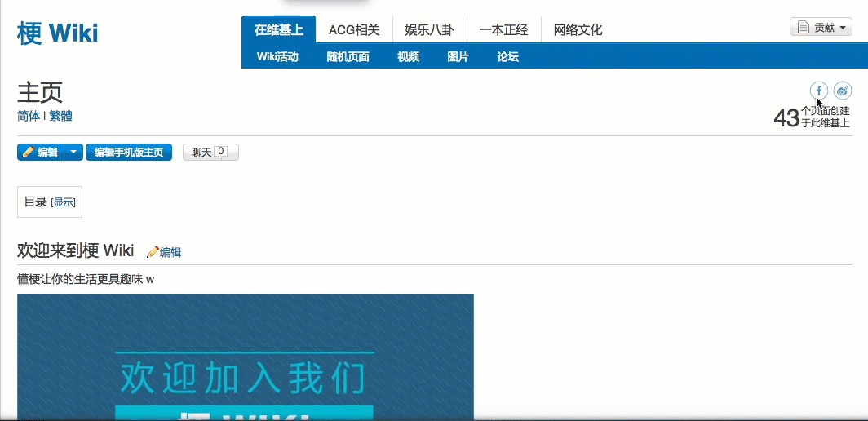
Task: Click the page icon in 贡献 button
Action: coord(804,27)
